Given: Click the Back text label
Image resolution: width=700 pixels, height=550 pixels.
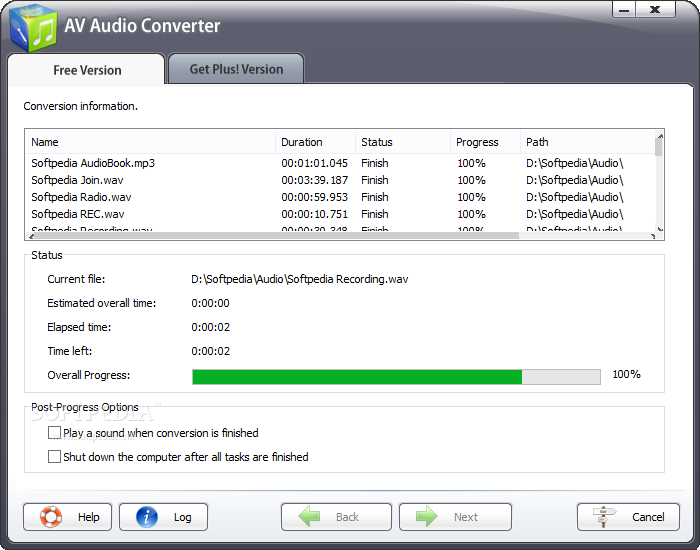Looking at the screenshot, I should pyautogui.click(x=347, y=517).
